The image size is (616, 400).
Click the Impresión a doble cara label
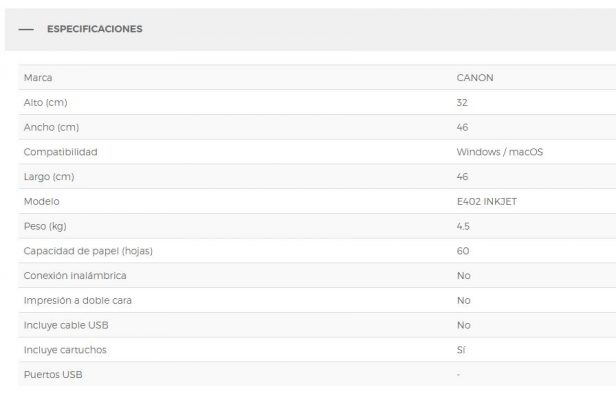[78, 301]
